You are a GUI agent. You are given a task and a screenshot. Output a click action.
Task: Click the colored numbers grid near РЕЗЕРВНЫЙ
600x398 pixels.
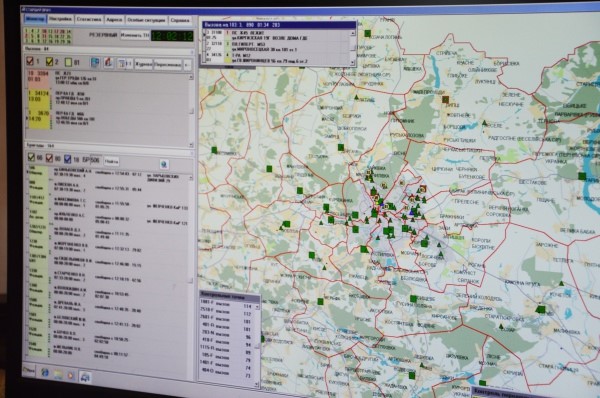(x=48, y=36)
